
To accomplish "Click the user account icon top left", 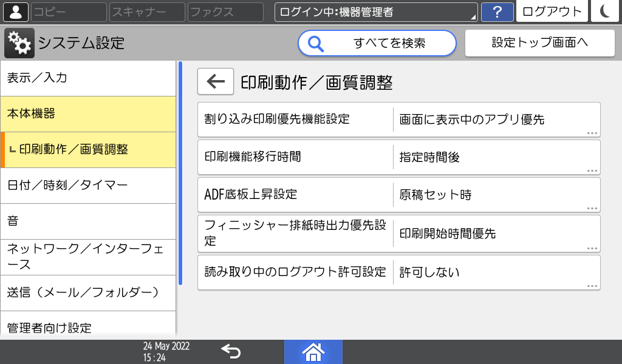I will coord(15,12).
